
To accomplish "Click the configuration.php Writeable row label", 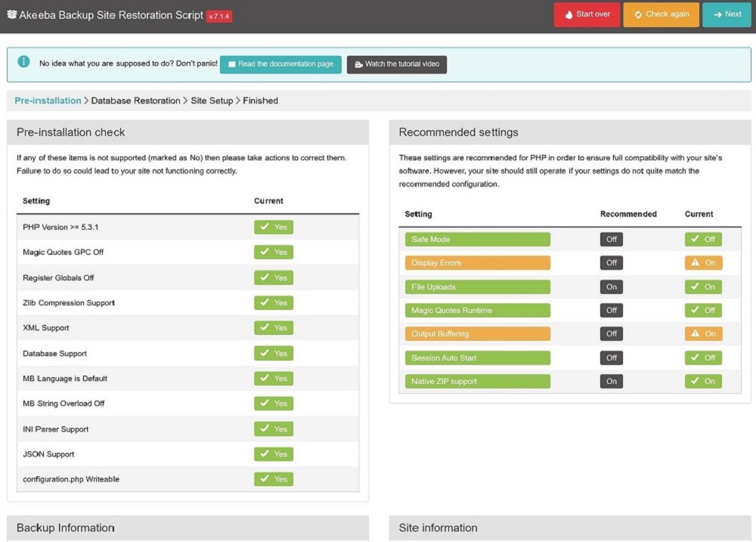I will [71, 479].
